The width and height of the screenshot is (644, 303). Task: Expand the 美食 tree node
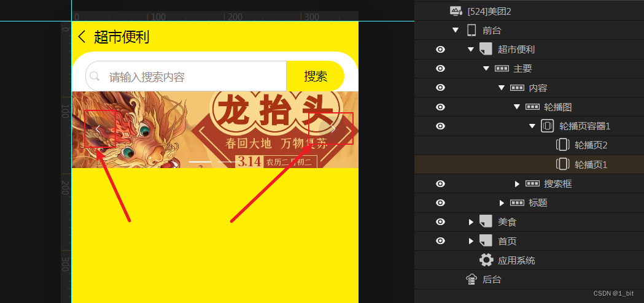click(x=471, y=222)
